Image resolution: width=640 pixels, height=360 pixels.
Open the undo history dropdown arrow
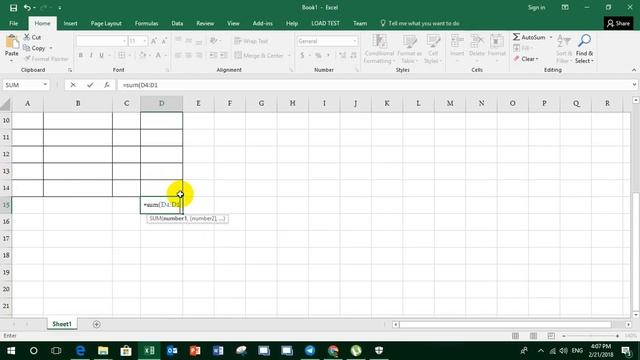point(34,8)
